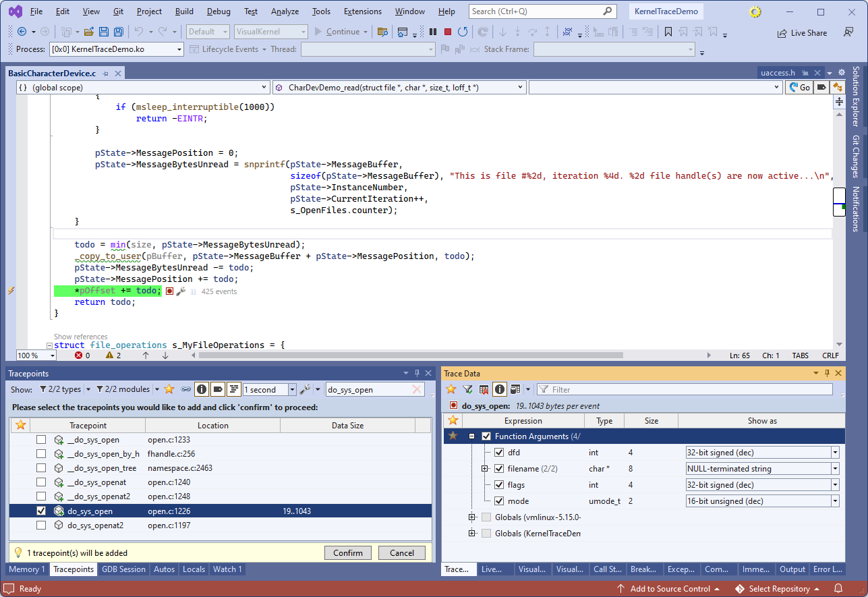The height and width of the screenshot is (597, 868).
Task: Click Save All in the toolbar
Action: pyautogui.click(x=119, y=32)
